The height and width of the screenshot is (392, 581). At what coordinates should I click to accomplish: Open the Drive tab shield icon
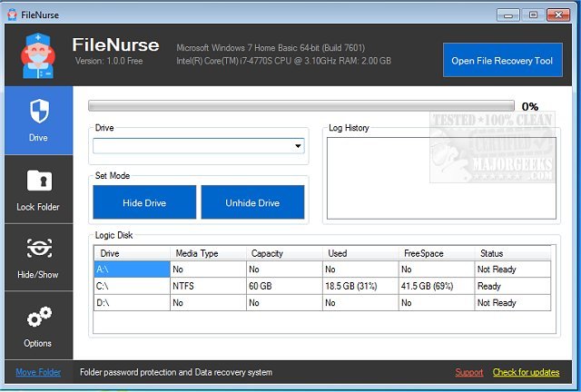tap(39, 111)
